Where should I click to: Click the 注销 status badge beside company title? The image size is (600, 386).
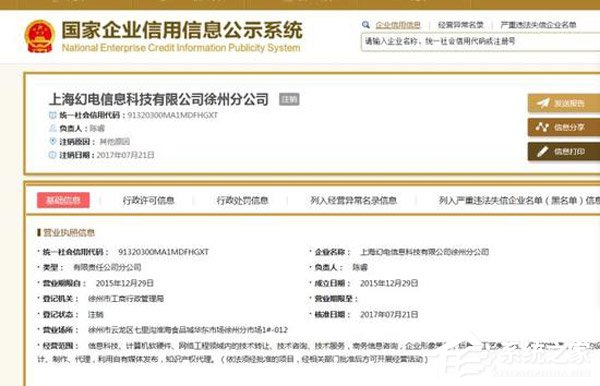pyautogui.click(x=289, y=99)
